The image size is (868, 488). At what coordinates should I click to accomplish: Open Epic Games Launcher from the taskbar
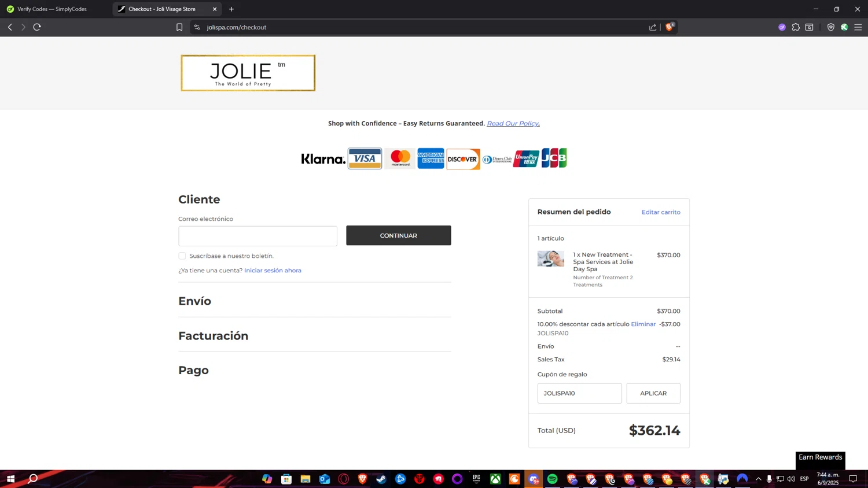click(x=477, y=479)
